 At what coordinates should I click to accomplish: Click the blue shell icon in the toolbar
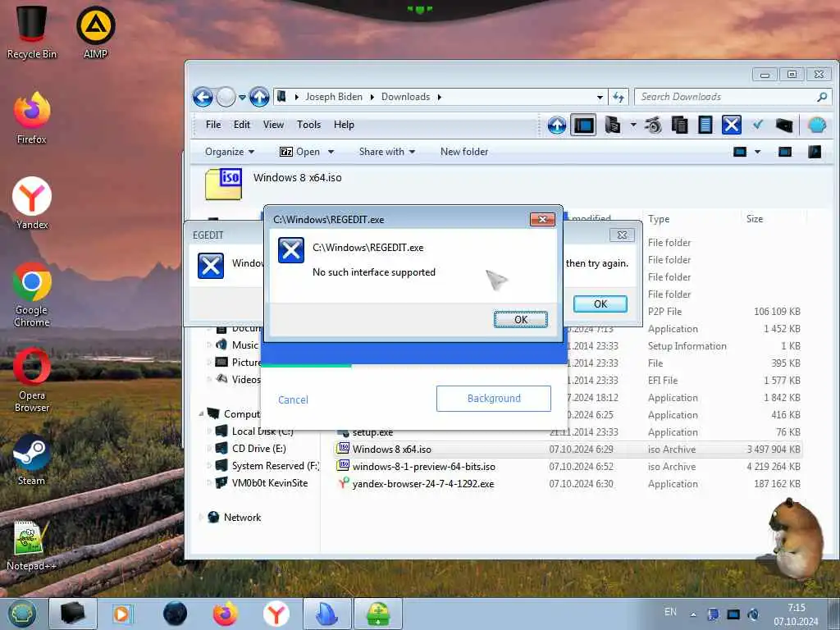(817, 126)
